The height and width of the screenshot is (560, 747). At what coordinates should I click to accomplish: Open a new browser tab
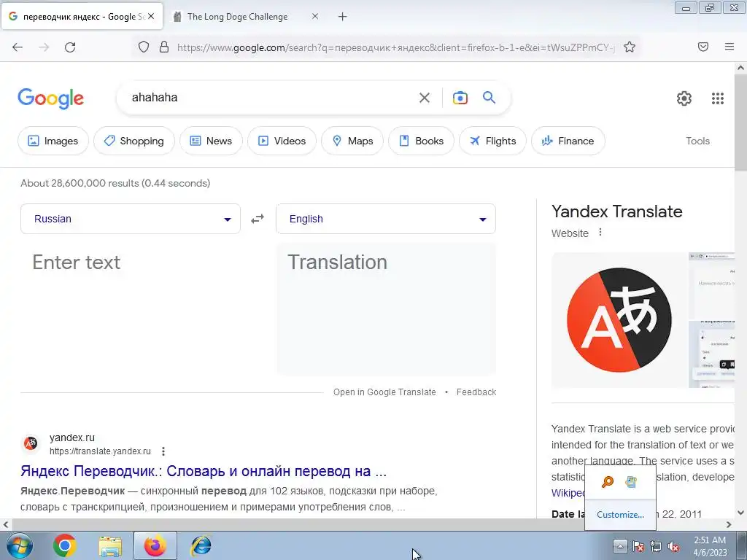[343, 17]
